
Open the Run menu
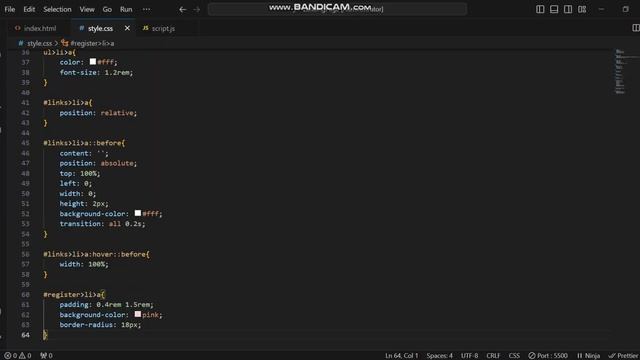(126, 9)
